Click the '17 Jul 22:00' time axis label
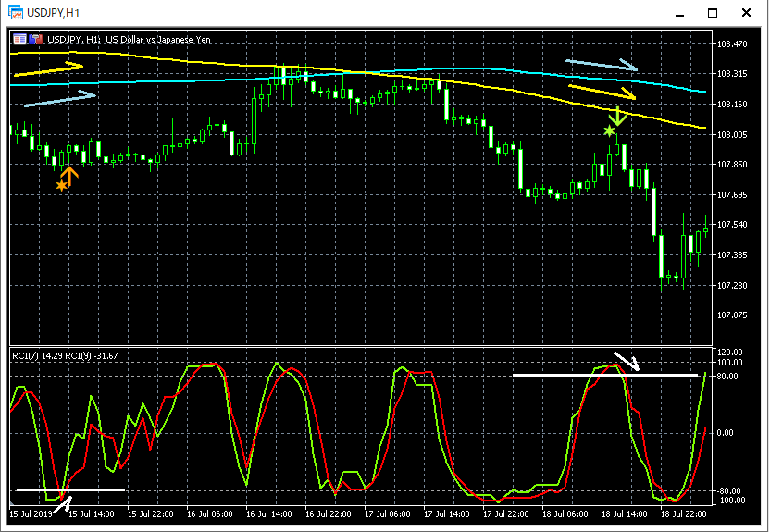The height and width of the screenshot is (532, 770). coord(506,514)
